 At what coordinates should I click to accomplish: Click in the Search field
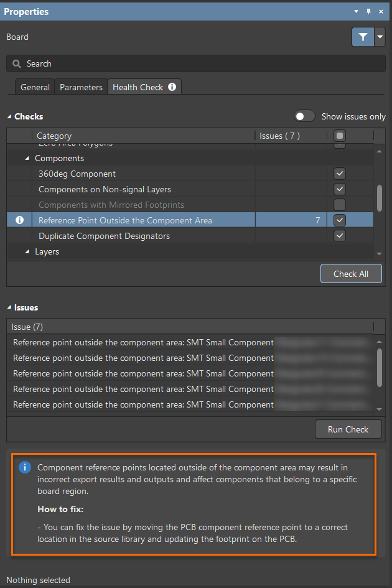(x=199, y=64)
